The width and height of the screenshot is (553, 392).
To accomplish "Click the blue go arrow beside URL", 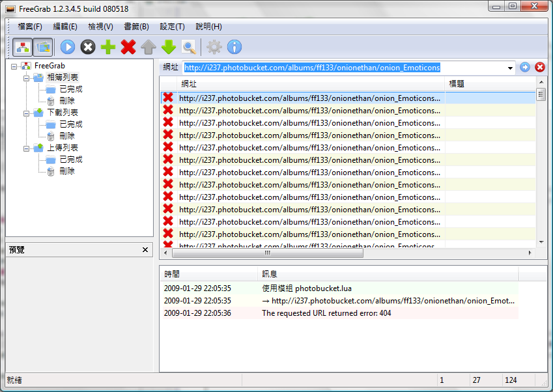I will (x=526, y=68).
